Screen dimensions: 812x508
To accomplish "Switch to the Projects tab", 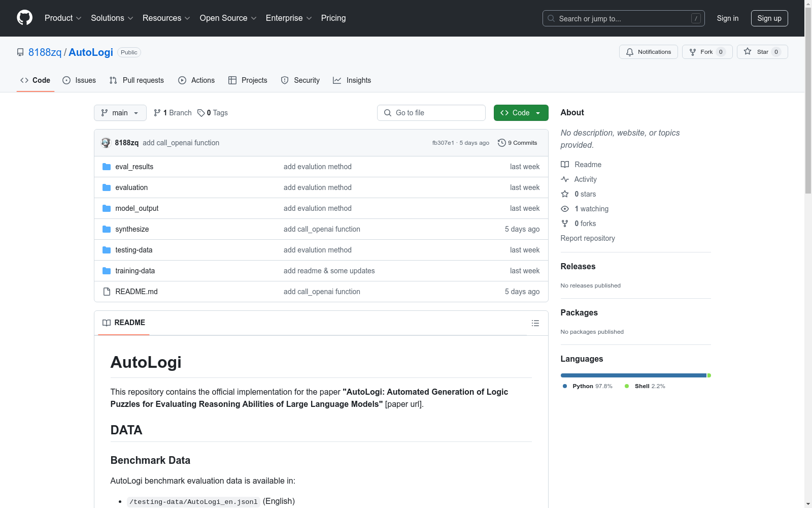I will 248,80.
